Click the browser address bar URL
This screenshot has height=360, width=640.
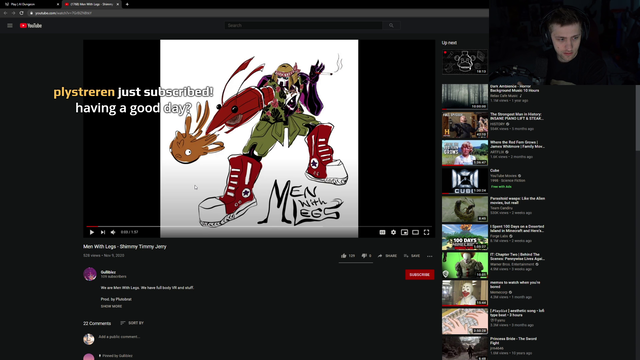[63, 13]
